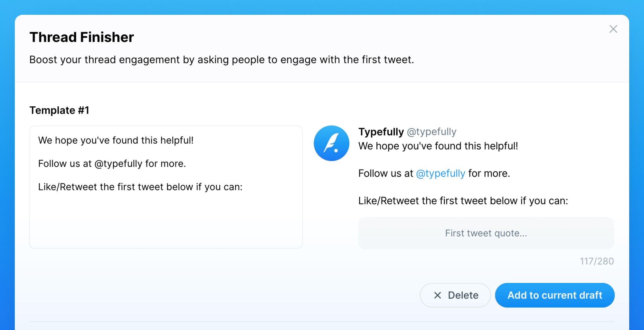Click the gray @typefully handle beside name
The width and height of the screenshot is (644, 330).
431,132
